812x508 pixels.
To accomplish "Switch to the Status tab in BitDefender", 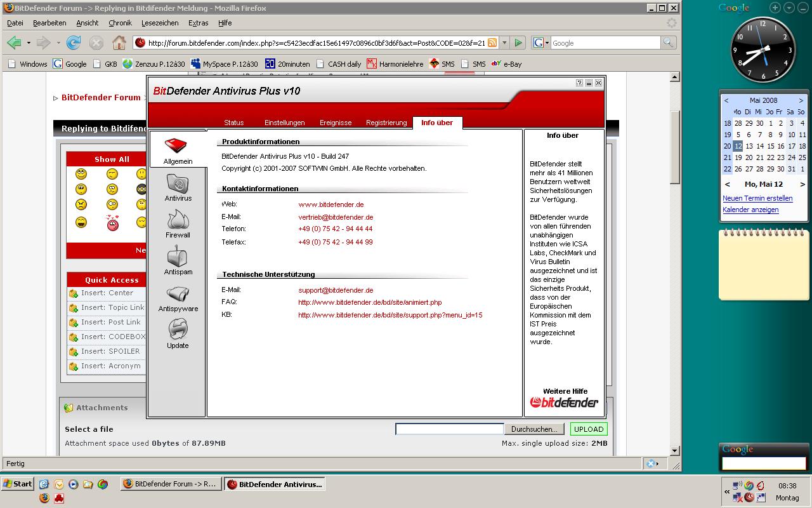I will [234, 123].
